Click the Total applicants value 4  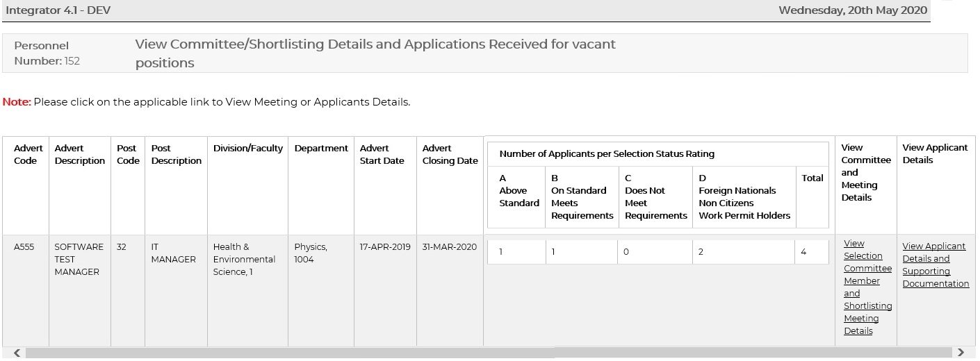pyautogui.click(x=803, y=252)
